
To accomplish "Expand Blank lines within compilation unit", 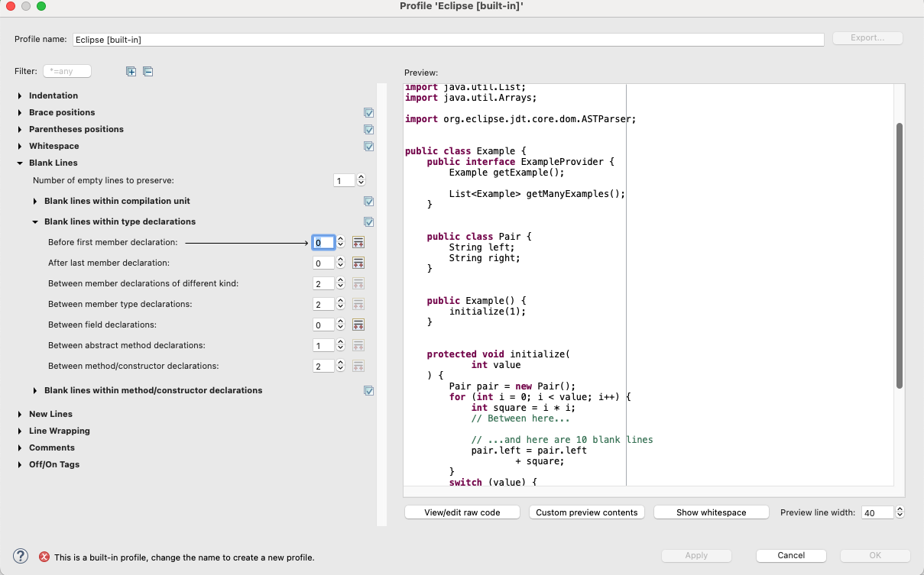I will (35, 201).
